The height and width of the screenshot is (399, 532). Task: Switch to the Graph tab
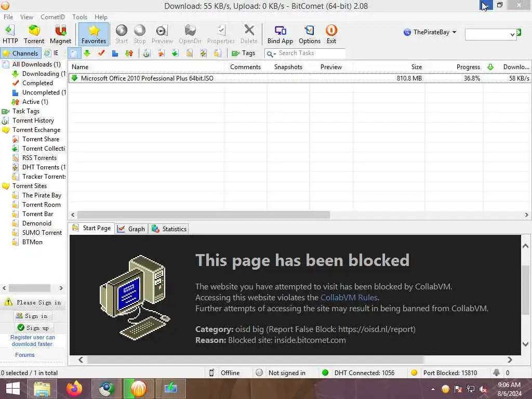(131, 229)
